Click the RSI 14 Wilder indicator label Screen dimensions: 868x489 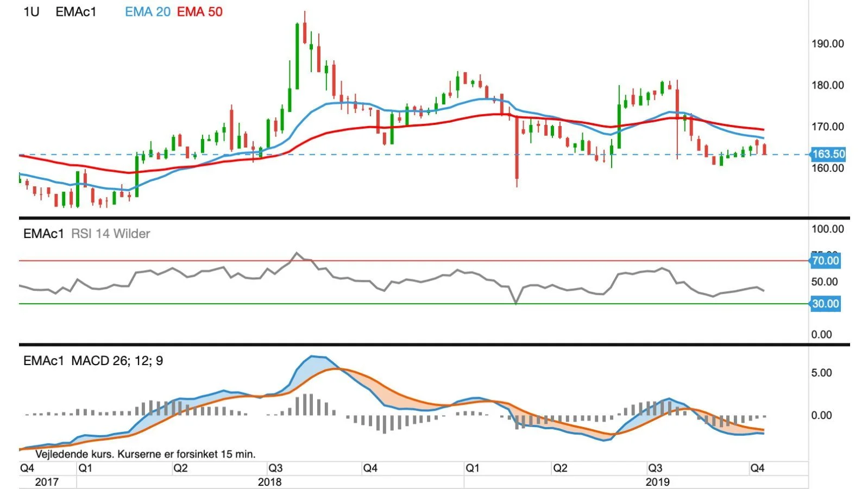pos(110,234)
